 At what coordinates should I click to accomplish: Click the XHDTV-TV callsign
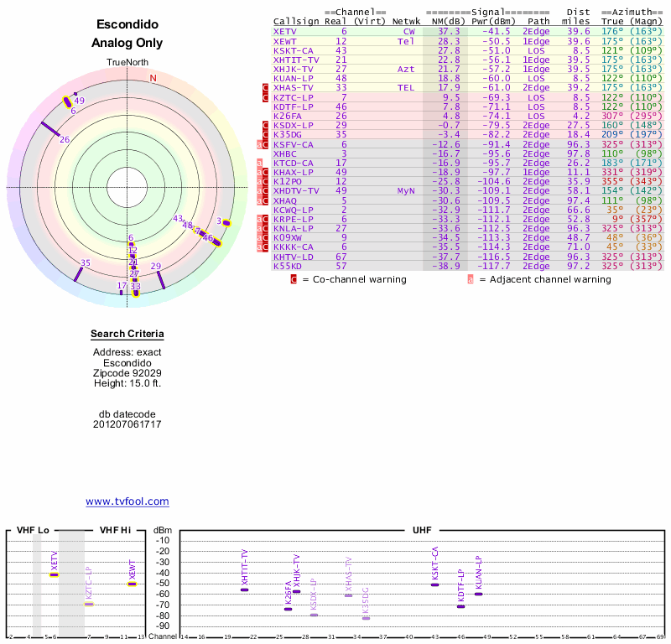pyautogui.click(x=296, y=191)
